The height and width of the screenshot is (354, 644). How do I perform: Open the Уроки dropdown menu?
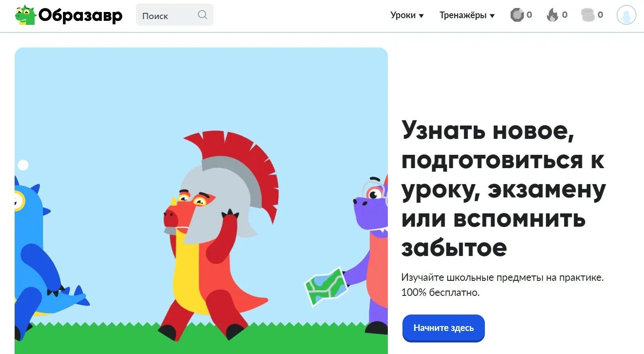pyautogui.click(x=407, y=15)
